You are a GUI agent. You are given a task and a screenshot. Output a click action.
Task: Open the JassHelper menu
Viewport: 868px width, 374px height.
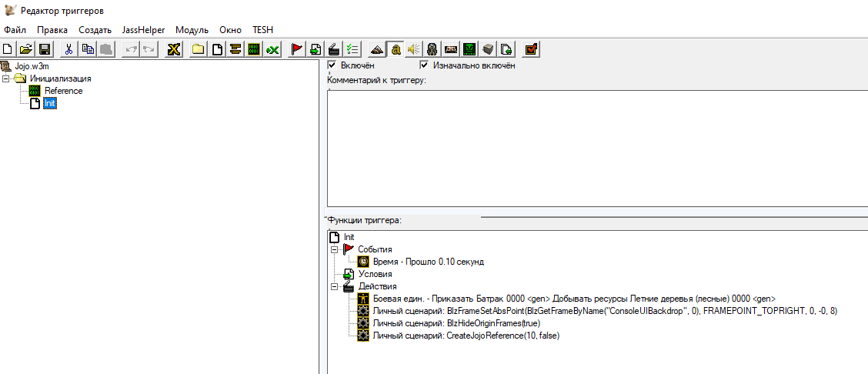tap(143, 30)
